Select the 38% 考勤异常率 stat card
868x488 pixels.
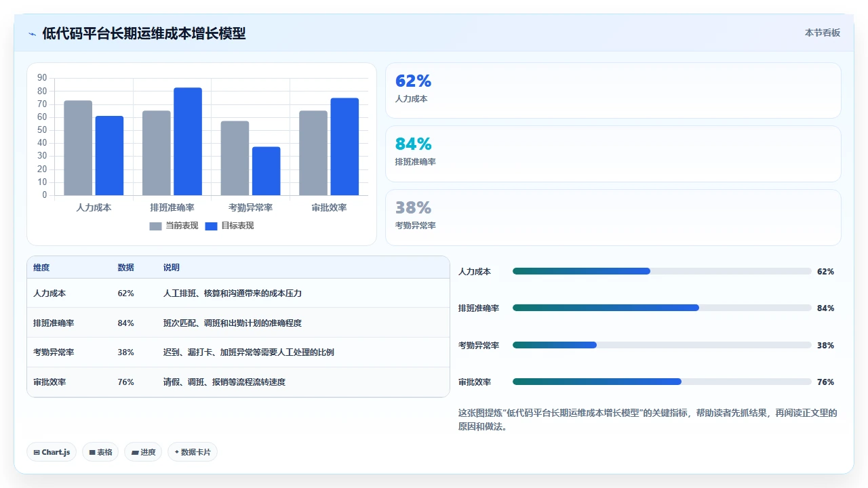pyautogui.click(x=613, y=218)
